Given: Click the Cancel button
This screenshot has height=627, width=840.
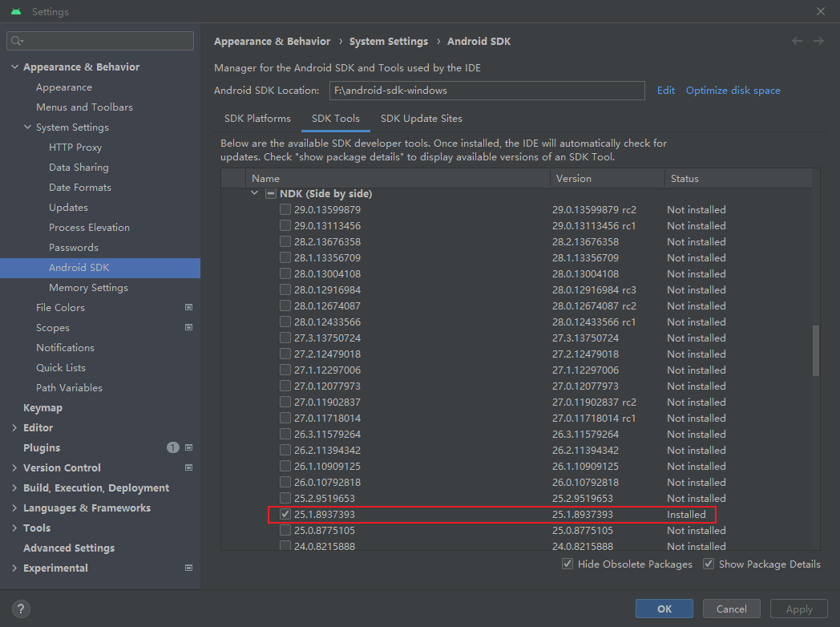Looking at the screenshot, I should [x=732, y=609].
